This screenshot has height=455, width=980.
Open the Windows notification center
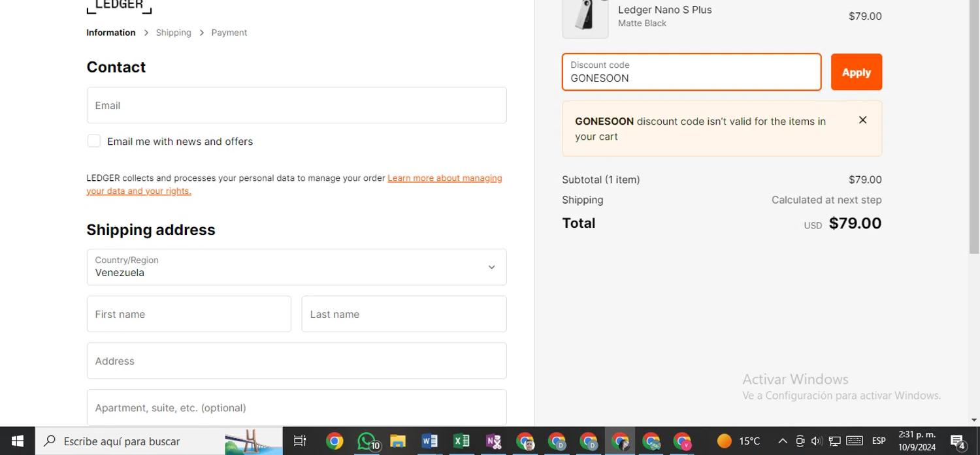pos(958,442)
